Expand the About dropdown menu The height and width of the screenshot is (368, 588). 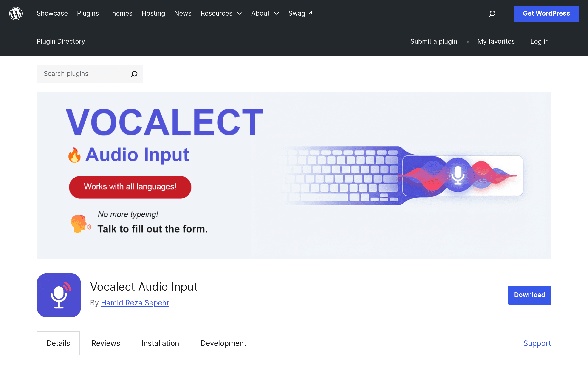coord(265,13)
